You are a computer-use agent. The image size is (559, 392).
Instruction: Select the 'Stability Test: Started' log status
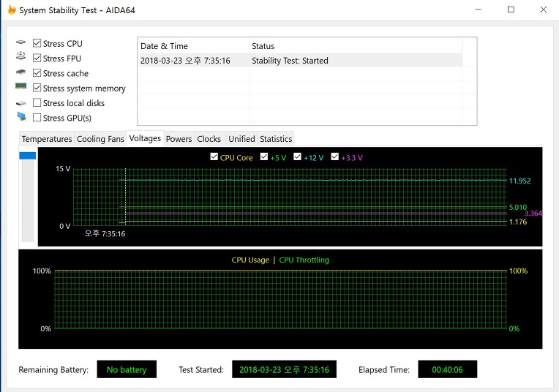pyautogui.click(x=290, y=61)
